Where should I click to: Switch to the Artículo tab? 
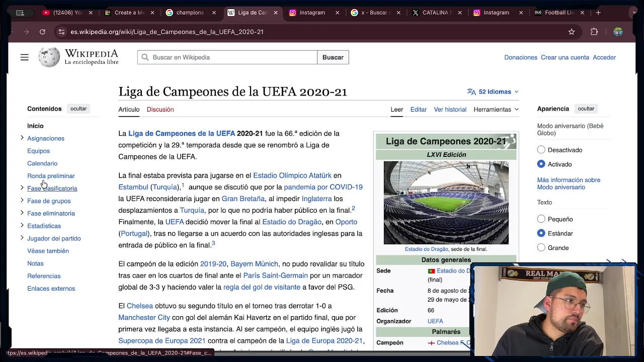pyautogui.click(x=129, y=109)
